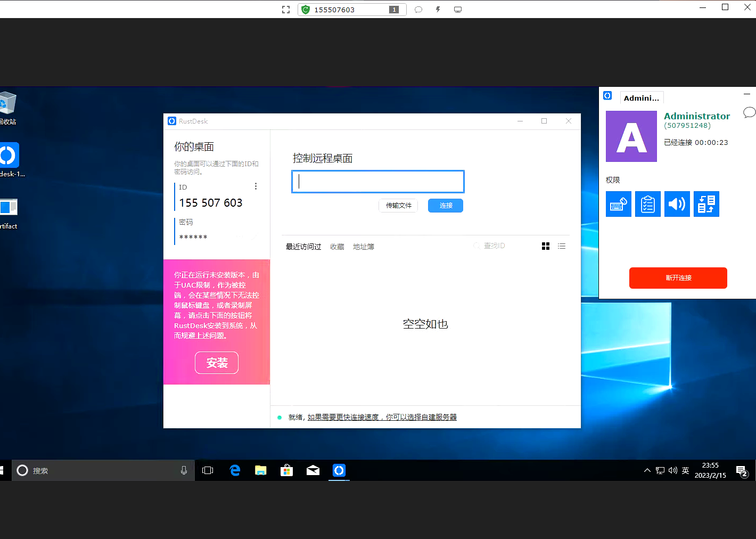
Task: Toggle audio permission speaker icon
Action: coord(677,204)
